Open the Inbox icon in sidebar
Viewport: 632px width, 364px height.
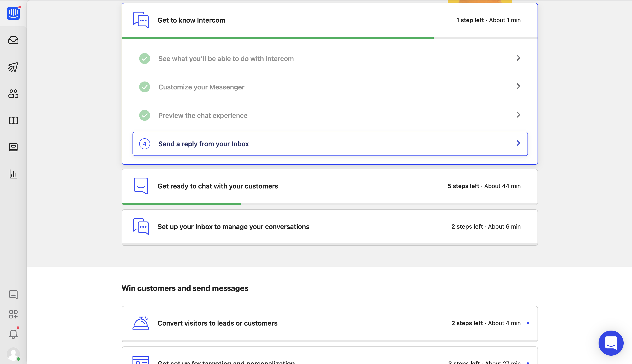pos(13,40)
